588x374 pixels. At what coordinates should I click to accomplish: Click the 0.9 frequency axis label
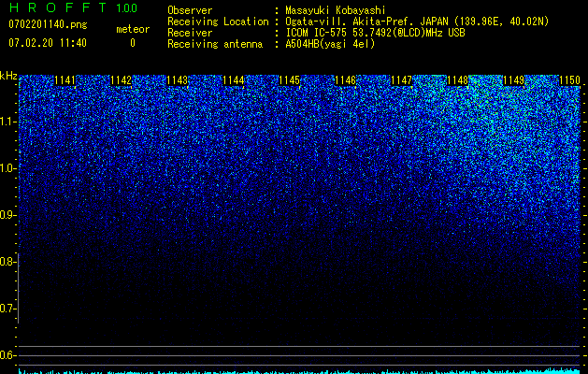click(x=7, y=215)
